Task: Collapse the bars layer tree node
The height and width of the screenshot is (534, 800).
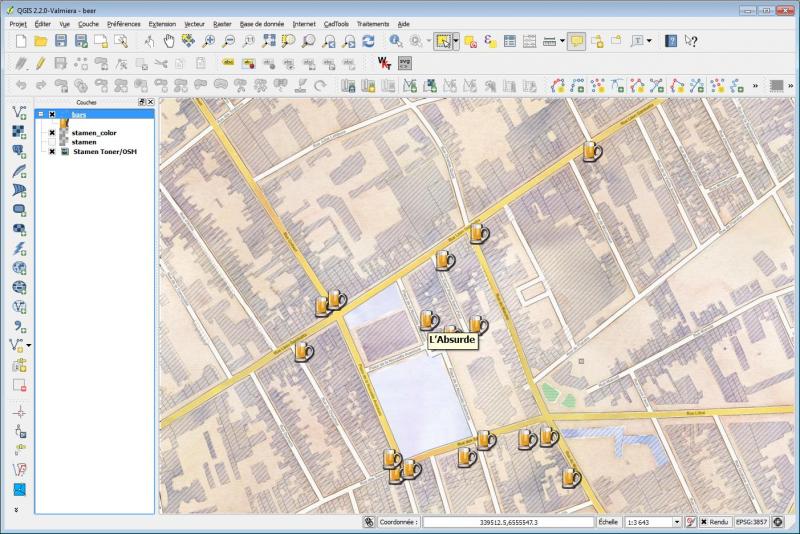Action: click(x=40, y=114)
